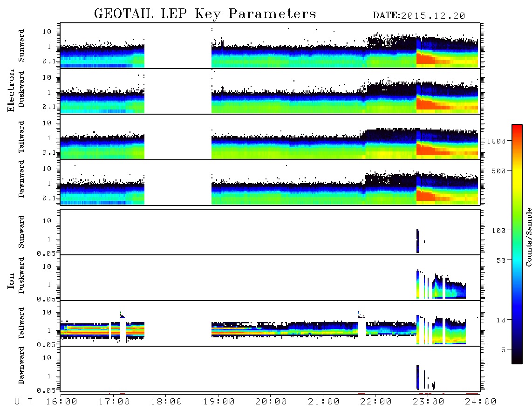Click the 1000 tick on colorbar

click(x=496, y=141)
